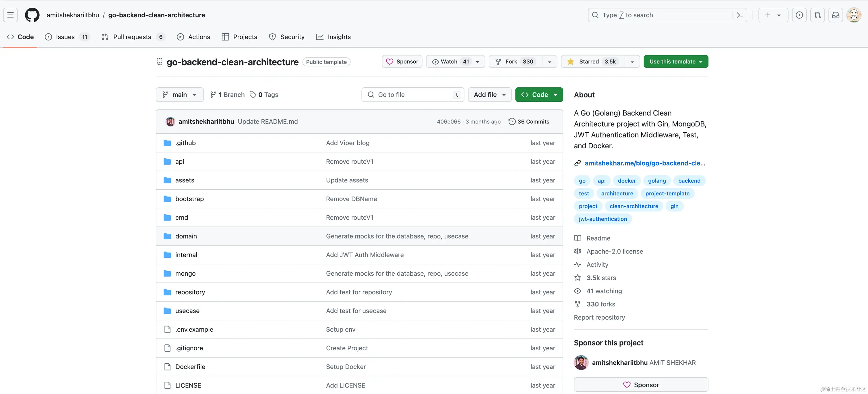868x394 pixels.
Task: Open the amitshekhar.me blog link
Action: coord(645,163)
